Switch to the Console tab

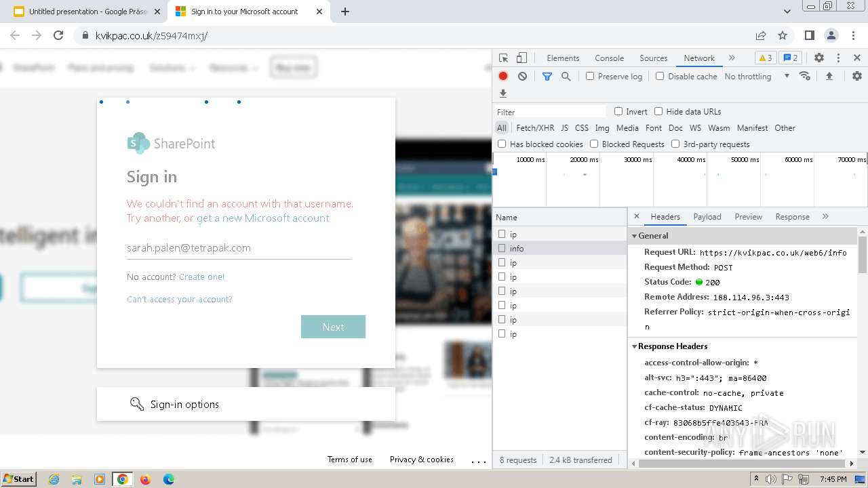pos(609,58)
